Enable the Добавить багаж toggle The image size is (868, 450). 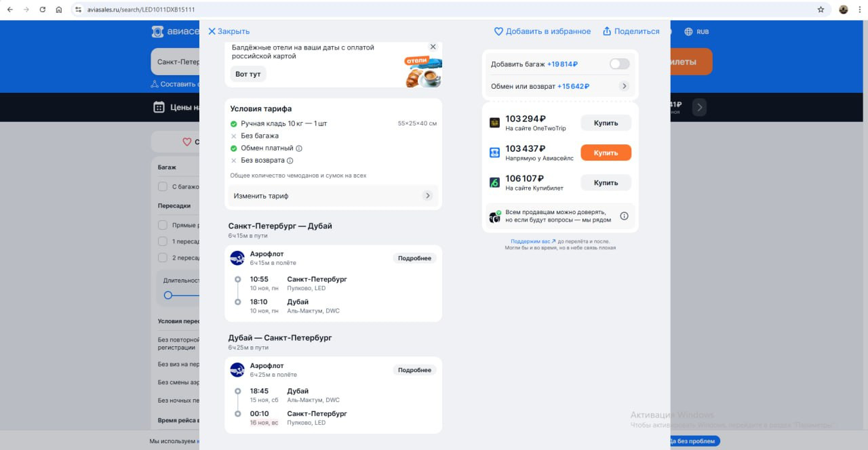click(x=619, y=64)
